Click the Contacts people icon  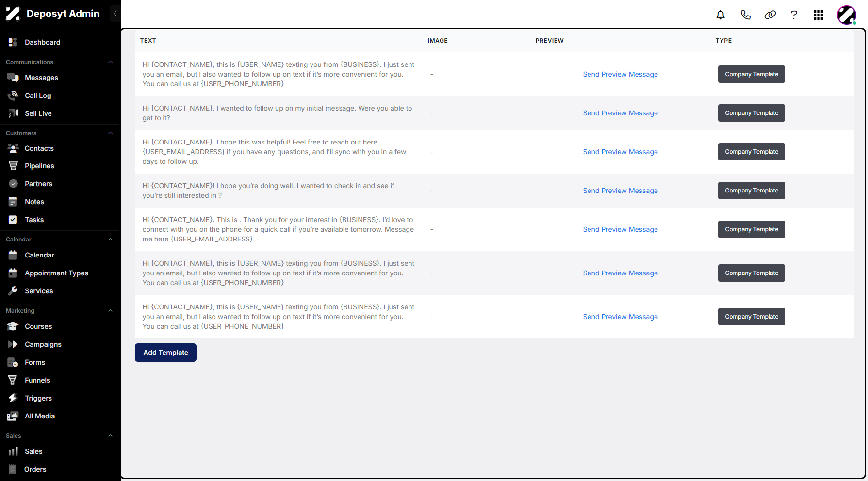tap(13, 148)
